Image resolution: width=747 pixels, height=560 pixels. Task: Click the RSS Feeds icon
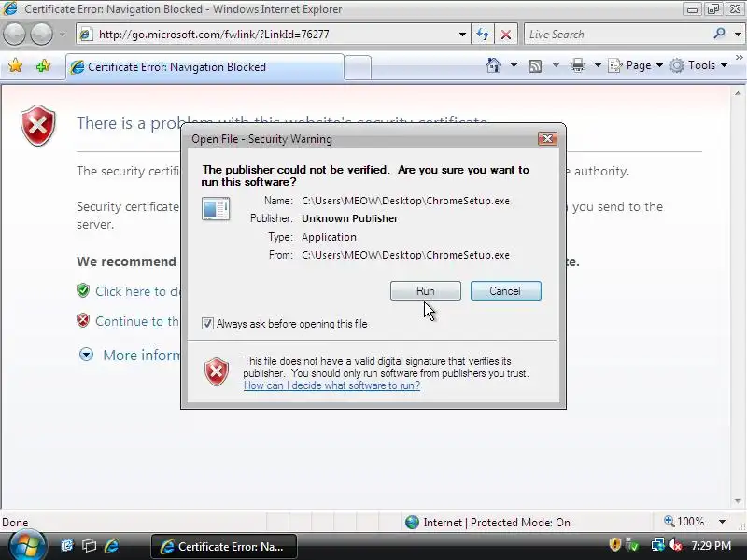tap(535, 65)
